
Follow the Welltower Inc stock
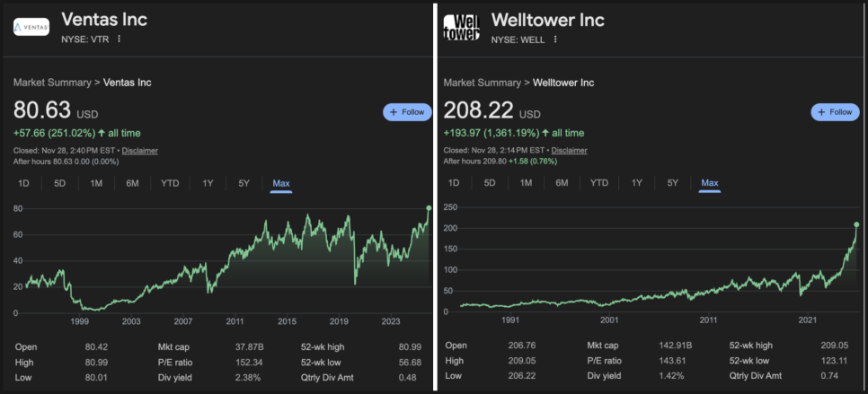(835, 112)
